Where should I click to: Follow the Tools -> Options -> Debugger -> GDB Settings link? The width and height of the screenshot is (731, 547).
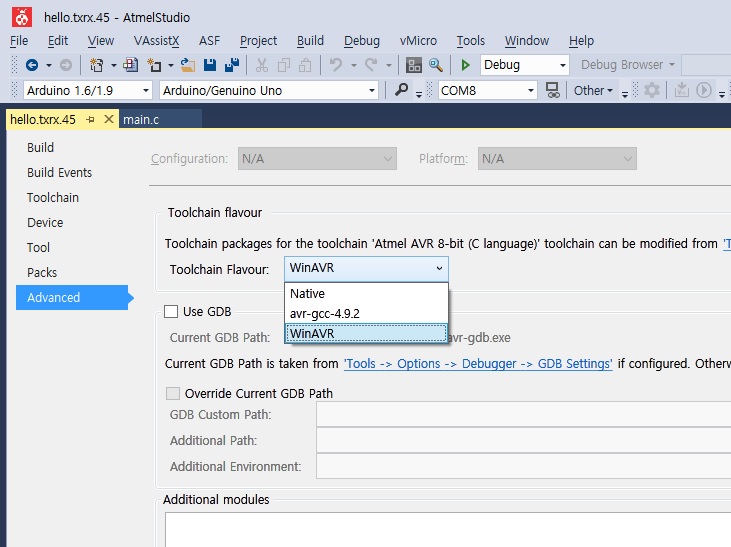[x=478, y=364]
